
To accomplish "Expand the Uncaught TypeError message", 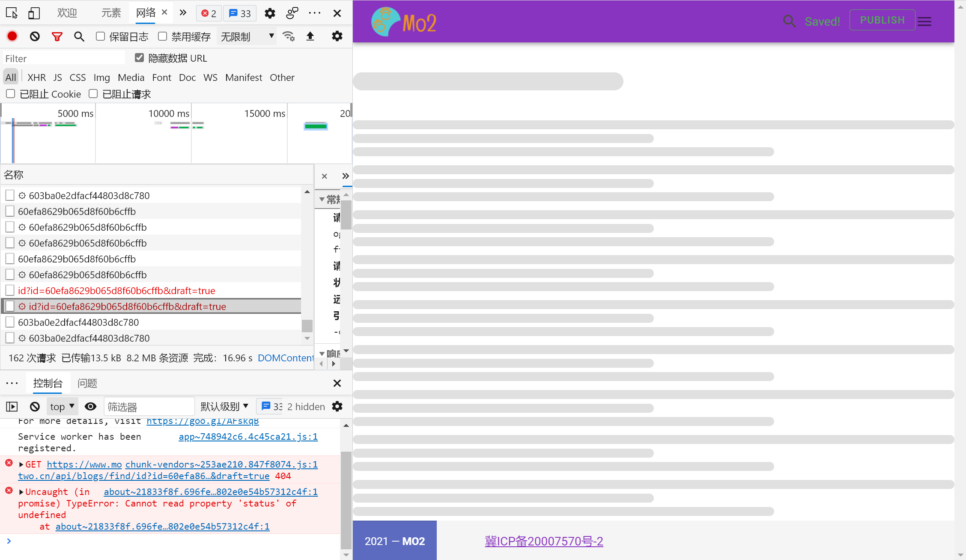I will pos(21,492).
